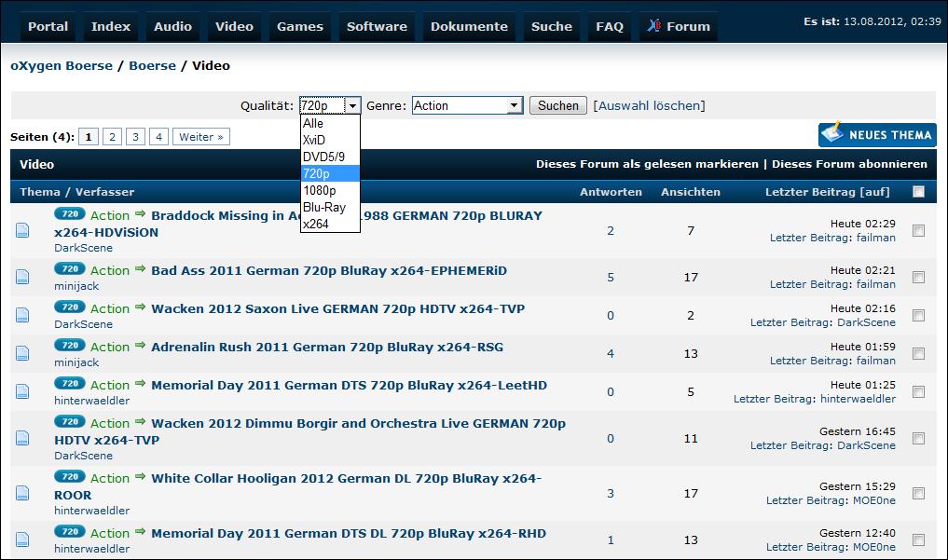
Task: Tick the select-all checkbox in the table header
Action: coord(918,192)
